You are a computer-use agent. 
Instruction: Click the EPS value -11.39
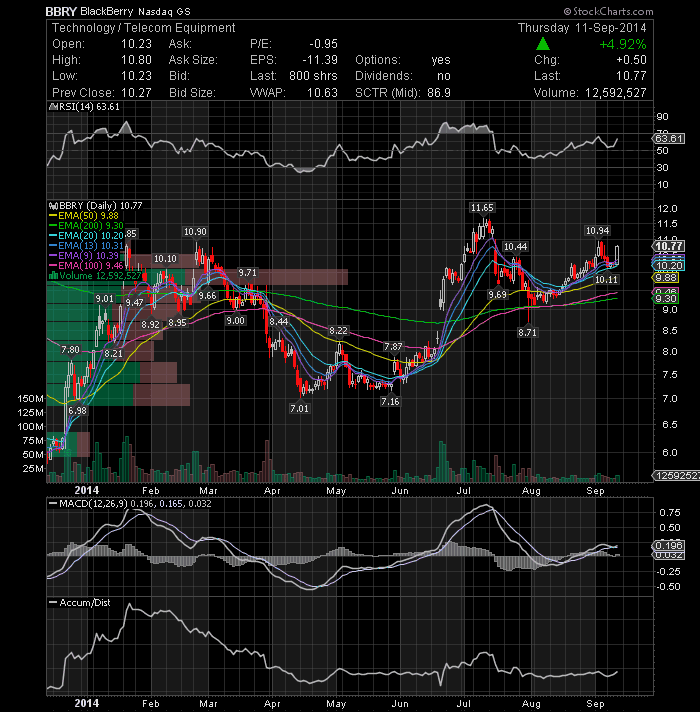(320, 60)
